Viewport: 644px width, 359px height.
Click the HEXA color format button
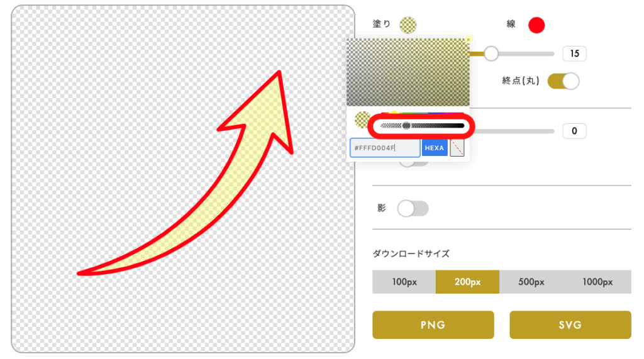click(x=434, y=148)
